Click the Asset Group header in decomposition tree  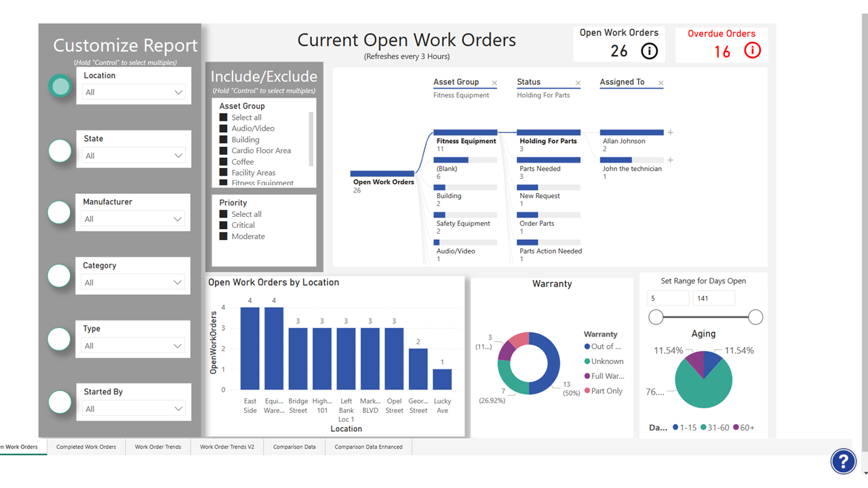point(456,82)
